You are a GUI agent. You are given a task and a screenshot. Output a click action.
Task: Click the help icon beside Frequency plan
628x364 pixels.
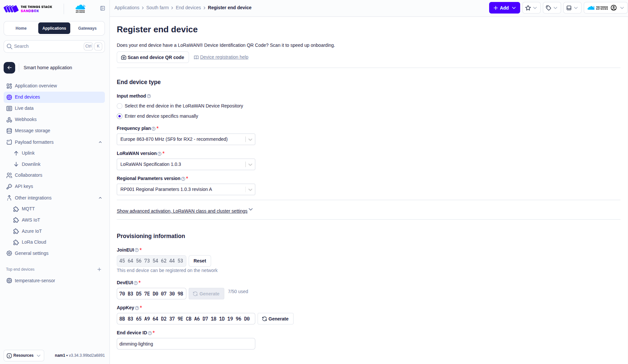(153, 129)
